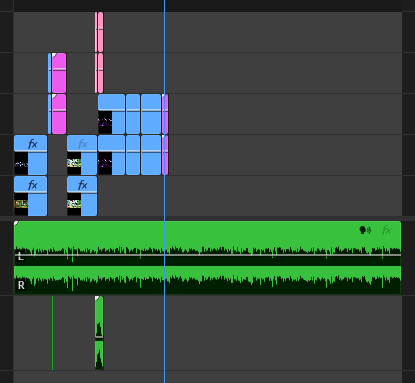Select the purple-line thumbnail clip on the third video track
Screen dimensions: 415x383
coord(111,114)
